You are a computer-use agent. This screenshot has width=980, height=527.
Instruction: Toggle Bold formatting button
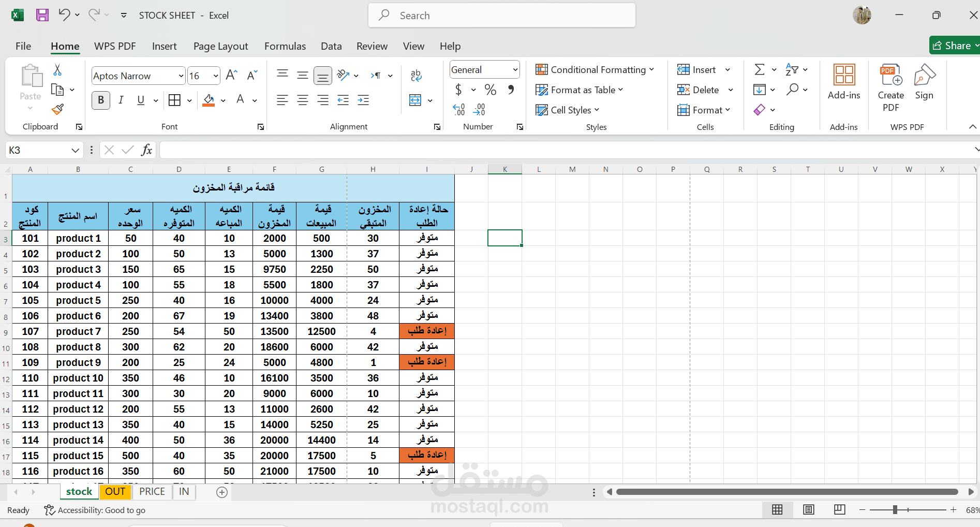click(101, 100)
